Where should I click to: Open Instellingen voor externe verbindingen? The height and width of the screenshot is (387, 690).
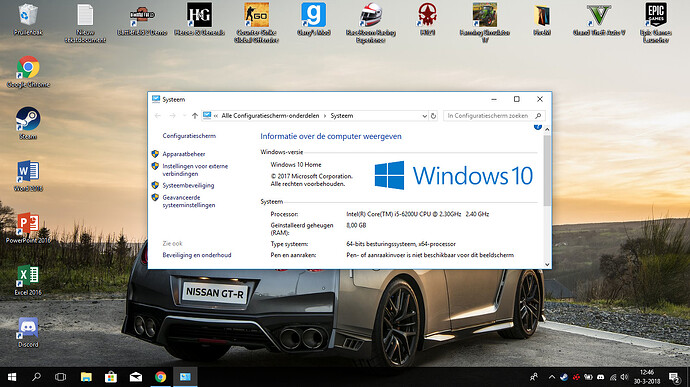pyautogui.click(x=195, y=170)
